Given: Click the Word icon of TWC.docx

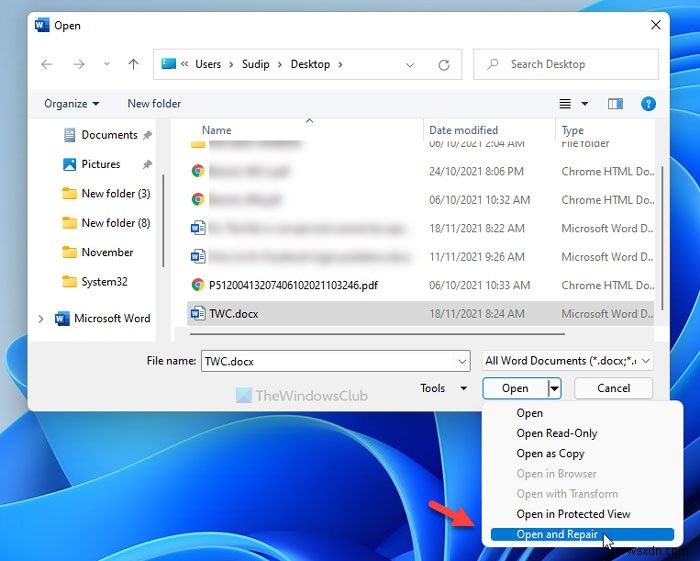Looking at the screenshot, I should click(198, 314).
